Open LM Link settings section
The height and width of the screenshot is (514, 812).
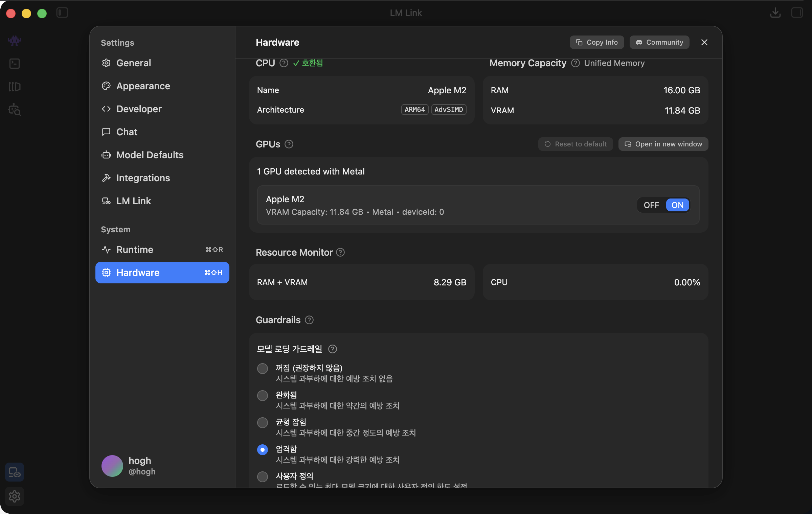tap(162, 201)
